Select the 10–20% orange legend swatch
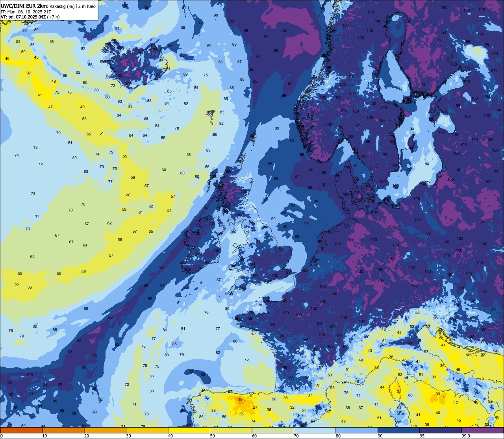 pos(63,430)
